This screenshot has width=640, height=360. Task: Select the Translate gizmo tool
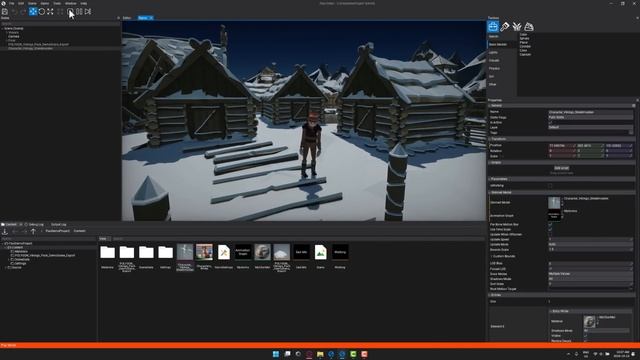(33, 12)
